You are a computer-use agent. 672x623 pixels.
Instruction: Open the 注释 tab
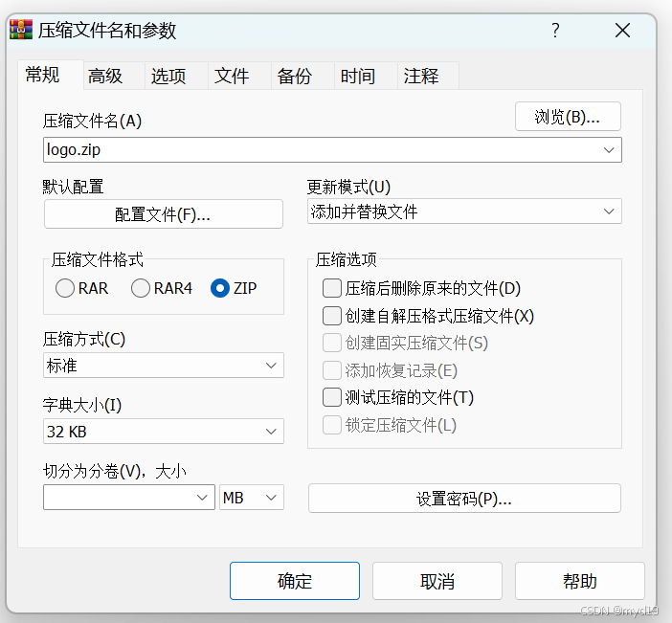coord(421,77)
